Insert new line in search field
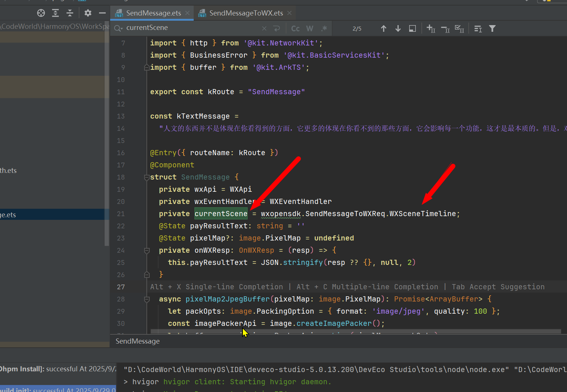The image size is (567, 392). [x=276, y=28]
